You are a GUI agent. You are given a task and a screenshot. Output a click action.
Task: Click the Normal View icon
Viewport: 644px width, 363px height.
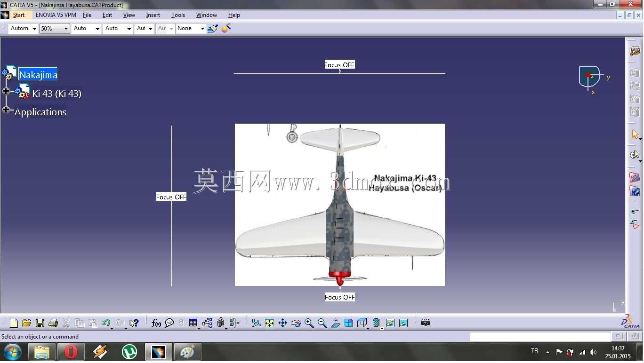point(336,323)
